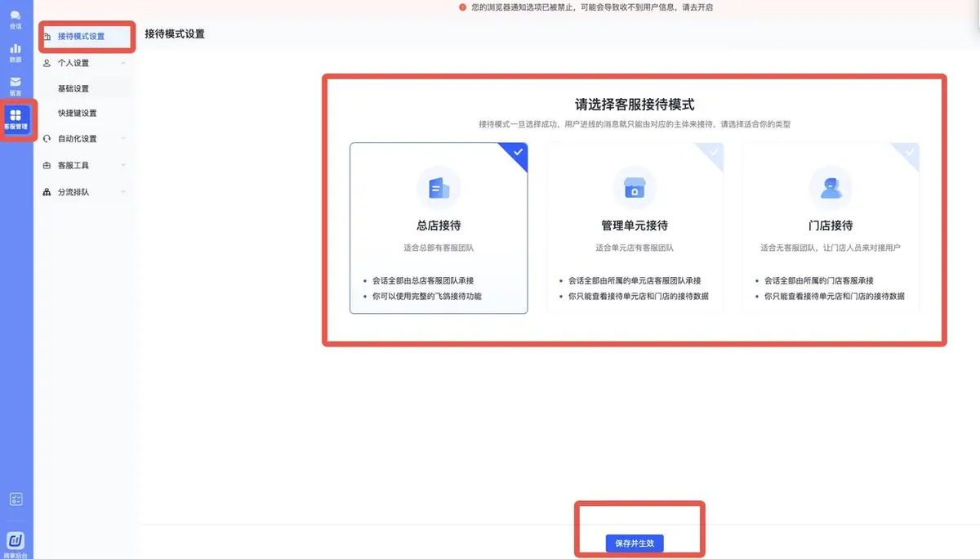Click the 管理单元接待 card title
This screenshot has height=559, width=980.
pyautogui.click(x=635, y=226)
